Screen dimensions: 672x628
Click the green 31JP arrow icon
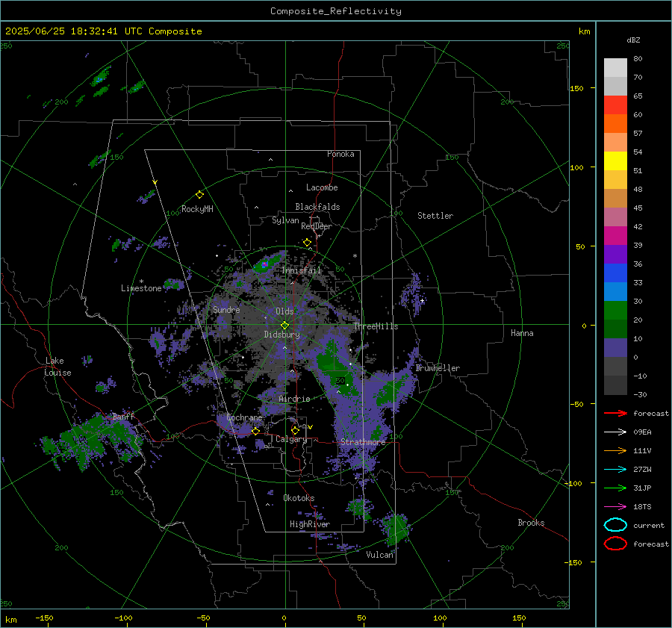click(615, 488)
